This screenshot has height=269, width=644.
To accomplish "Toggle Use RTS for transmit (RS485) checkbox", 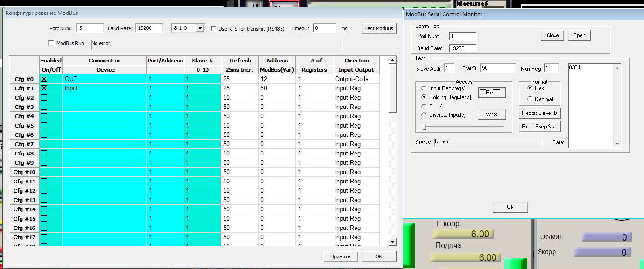I will tap(213, 28).
